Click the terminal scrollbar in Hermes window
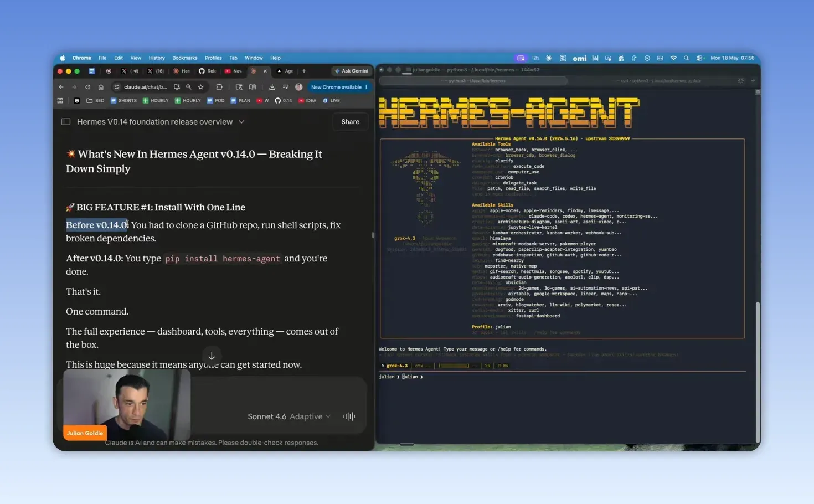814x504 pixels. [758, 371]
